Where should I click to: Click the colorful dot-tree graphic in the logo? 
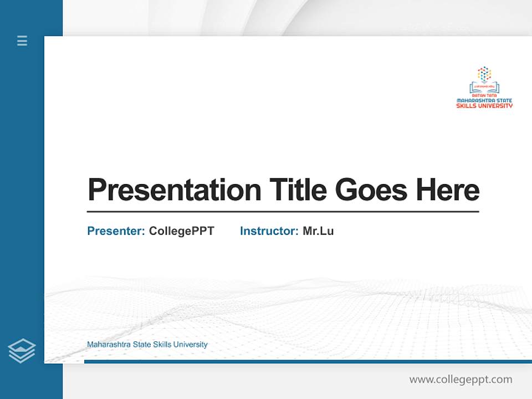(484, 73)
